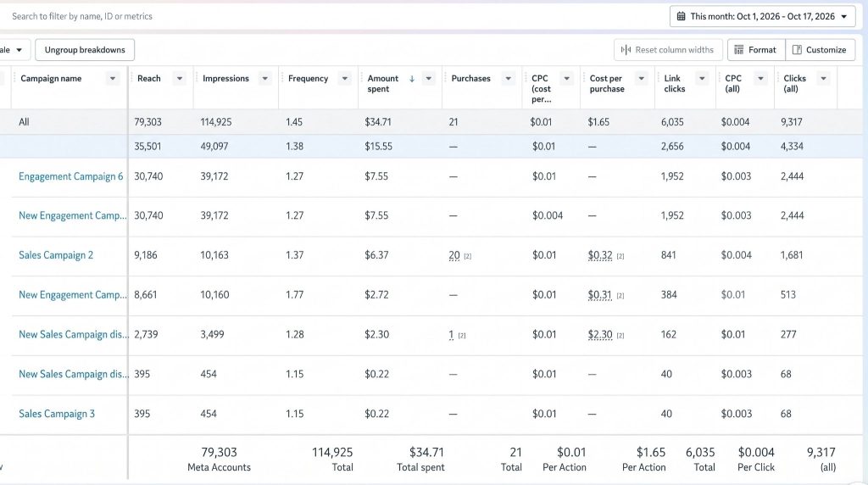Click the 20 purchases value in Sales Campaign 2
The width and height of the screenshot is (868, 485).
pos(454,255)
